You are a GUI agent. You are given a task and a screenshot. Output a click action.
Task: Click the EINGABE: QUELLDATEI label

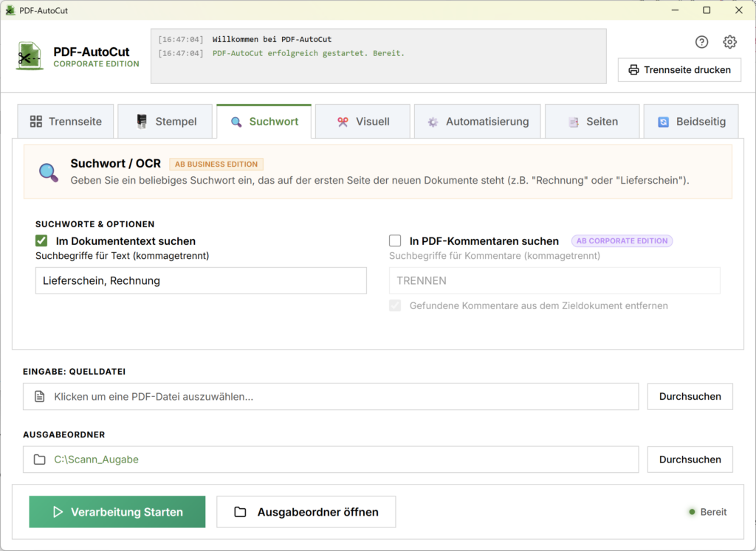pyautogui.click(x=75, y=371)
